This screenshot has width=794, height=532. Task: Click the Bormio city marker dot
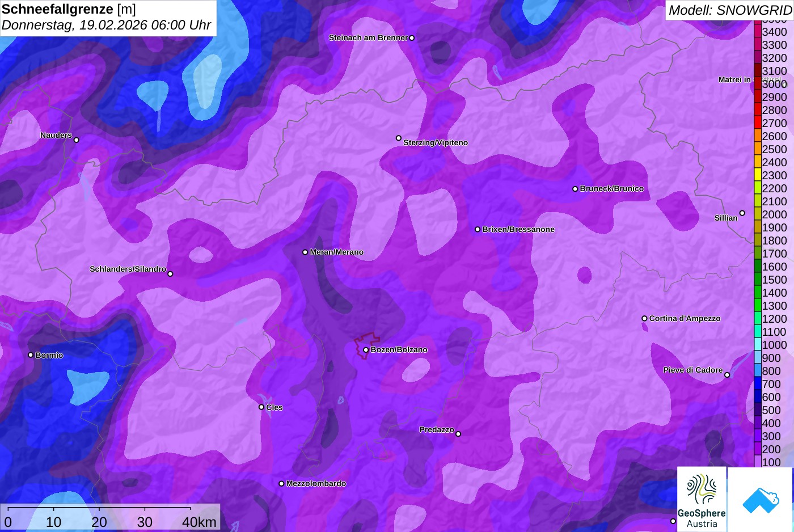tap(31, 355)
